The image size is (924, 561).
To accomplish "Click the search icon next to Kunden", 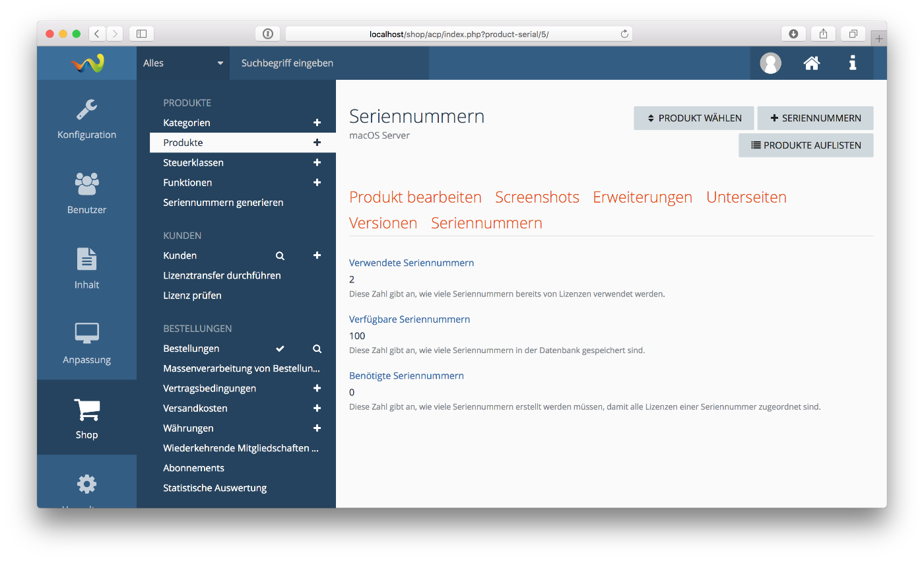I will pyautogui.click(x=280, y=255).
